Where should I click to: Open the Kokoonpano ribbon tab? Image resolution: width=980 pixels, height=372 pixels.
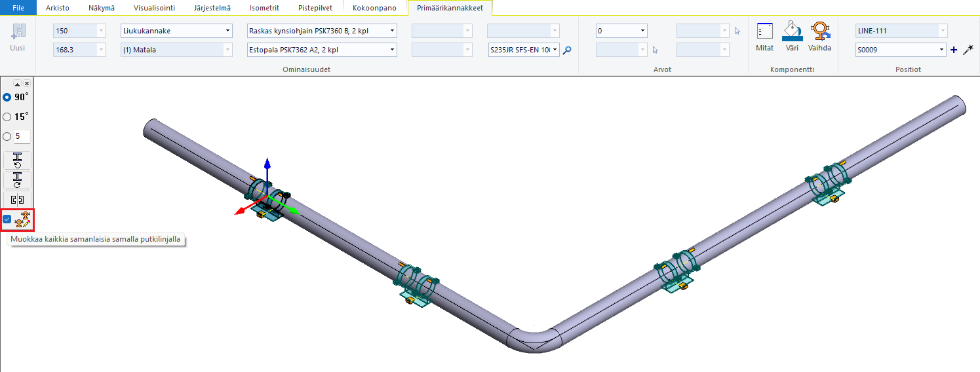pyautogui.click(x=374, y=8)
